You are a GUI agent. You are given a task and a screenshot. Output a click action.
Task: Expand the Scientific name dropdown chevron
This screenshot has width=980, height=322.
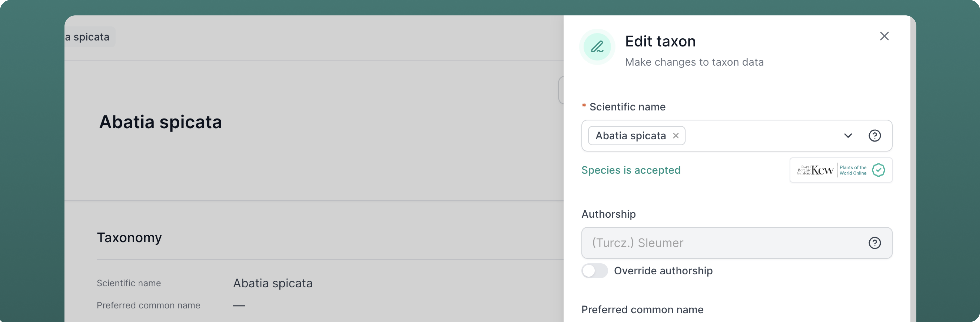coord(848,136)
